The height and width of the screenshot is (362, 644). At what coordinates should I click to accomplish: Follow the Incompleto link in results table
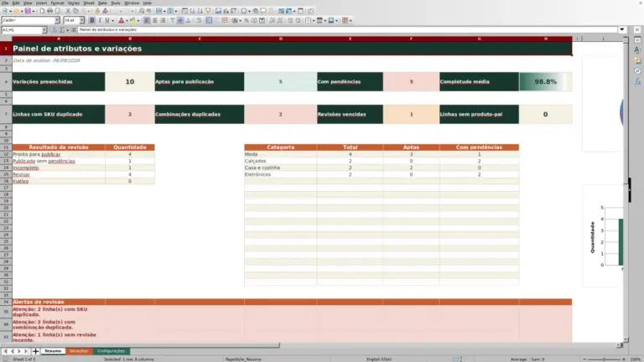tap(25, 168)
